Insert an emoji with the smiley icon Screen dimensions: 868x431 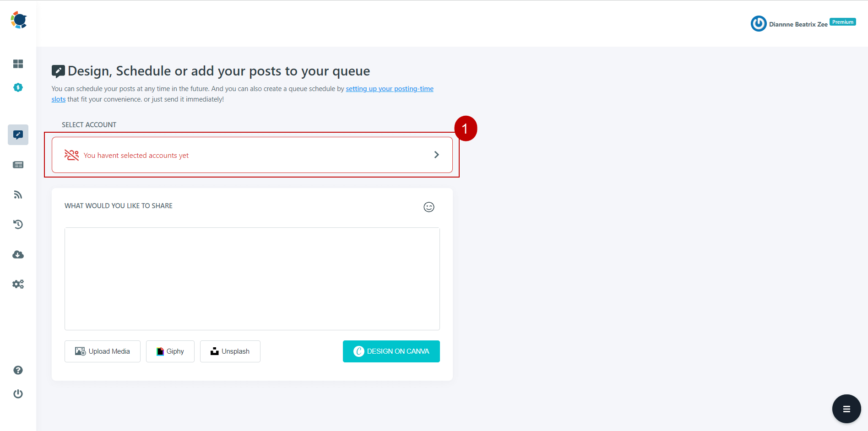coord(429,207)
